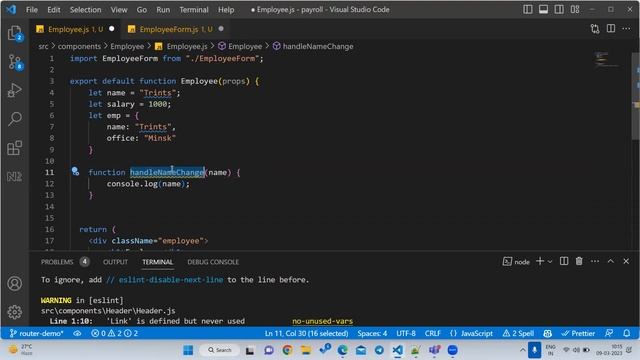Click the feedback icon in status bar

[609, 333]
